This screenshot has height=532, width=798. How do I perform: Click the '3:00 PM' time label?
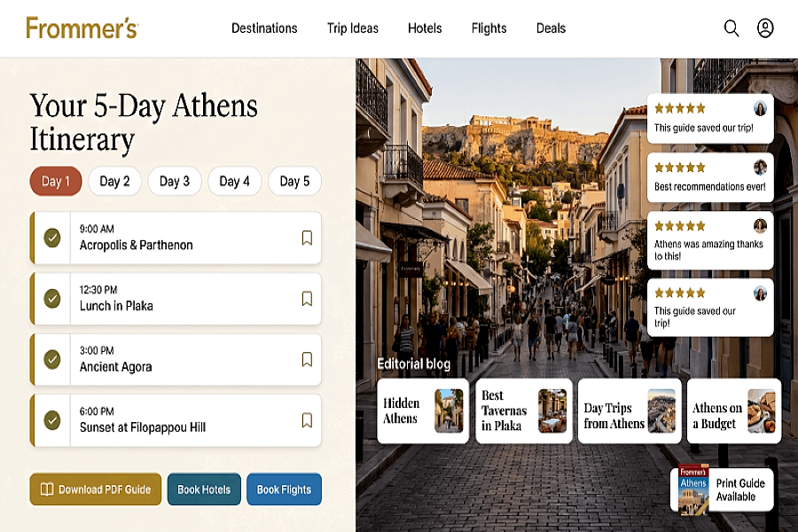pyautogui.click(x=97, y=351)
